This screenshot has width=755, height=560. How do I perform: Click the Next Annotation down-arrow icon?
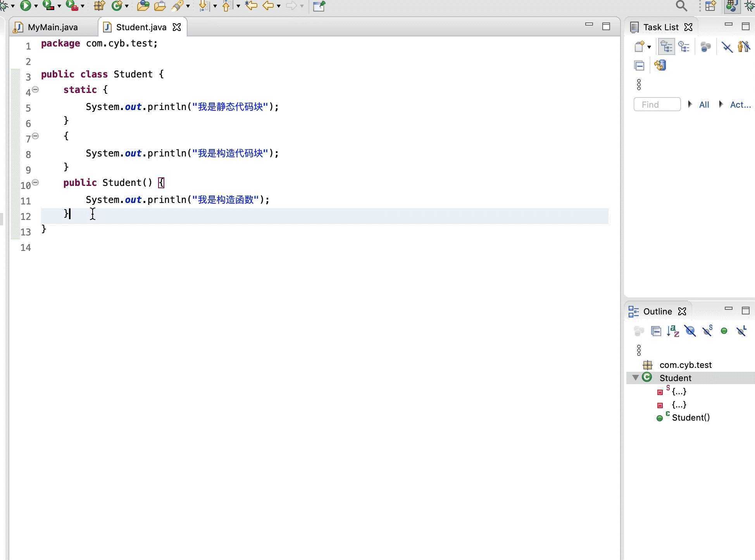pos(204,5)
